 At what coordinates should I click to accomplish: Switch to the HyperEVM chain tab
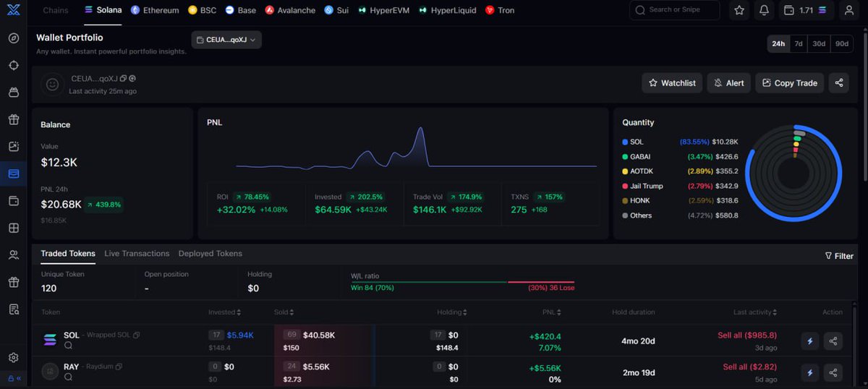click(x=384, y=10)
